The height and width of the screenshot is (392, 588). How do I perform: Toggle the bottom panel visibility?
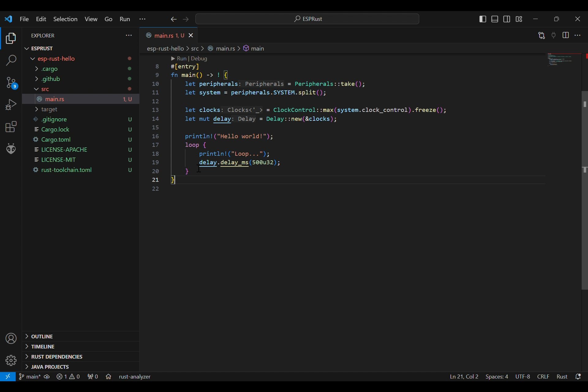point(495,19)
